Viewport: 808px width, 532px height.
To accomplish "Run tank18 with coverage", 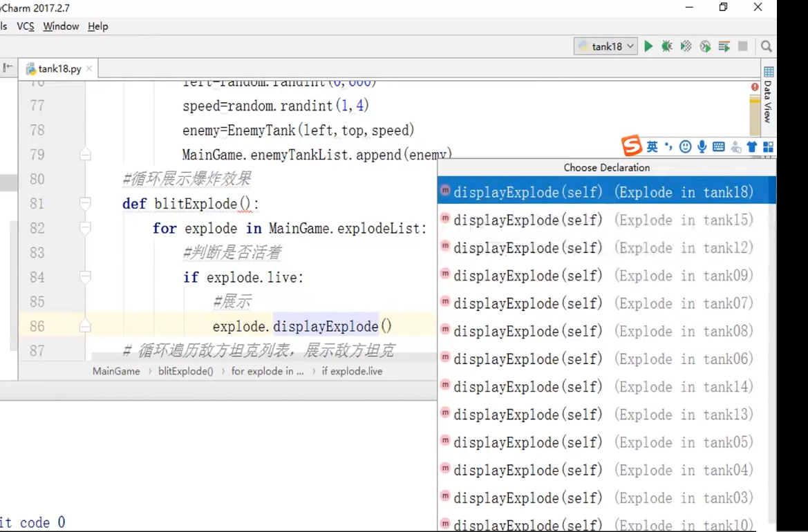I will pyautogui.click(x=686, y=46).
